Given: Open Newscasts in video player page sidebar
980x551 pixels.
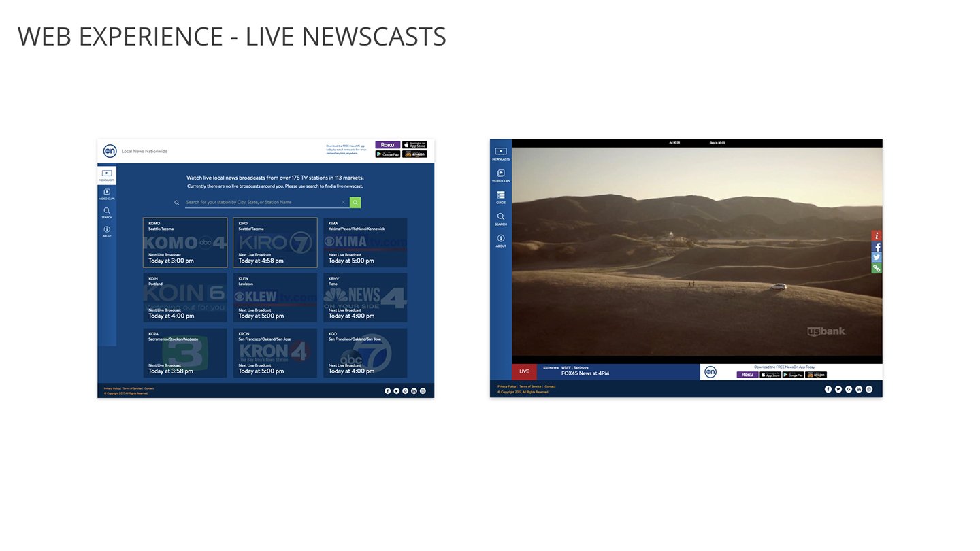Looking at the screenshot, I should 501,154.
